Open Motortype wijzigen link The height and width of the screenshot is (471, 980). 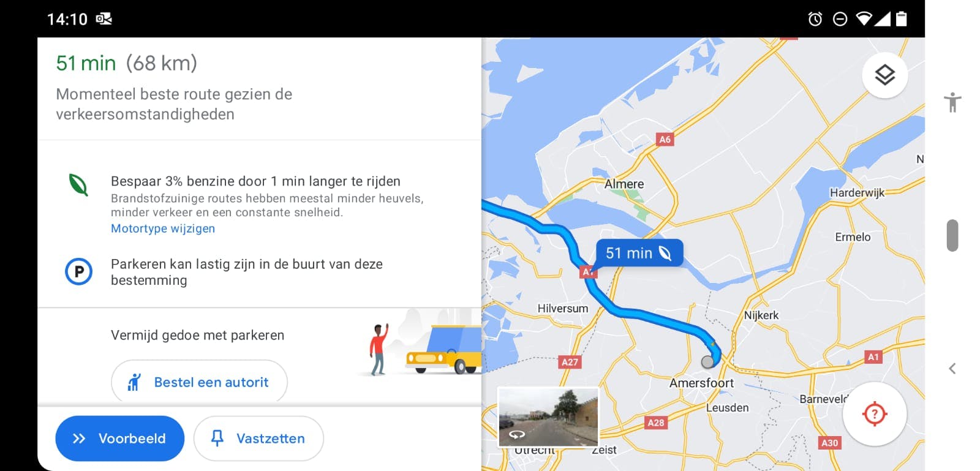(x=163, y=228)
